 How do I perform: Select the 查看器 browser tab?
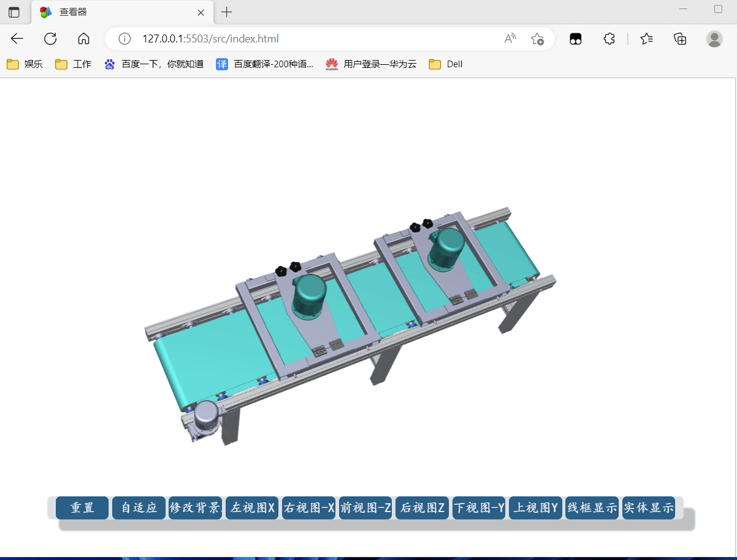(121, 12)
